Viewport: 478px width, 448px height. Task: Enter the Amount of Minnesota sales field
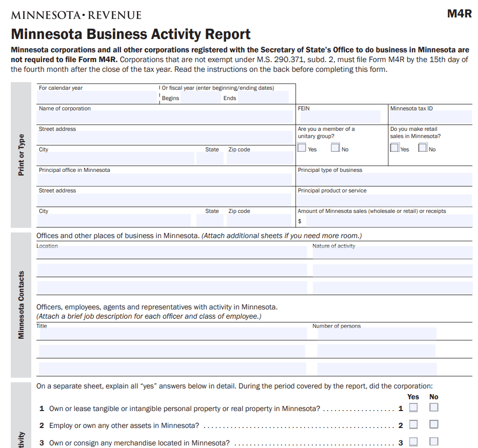[x=388, y=221]
